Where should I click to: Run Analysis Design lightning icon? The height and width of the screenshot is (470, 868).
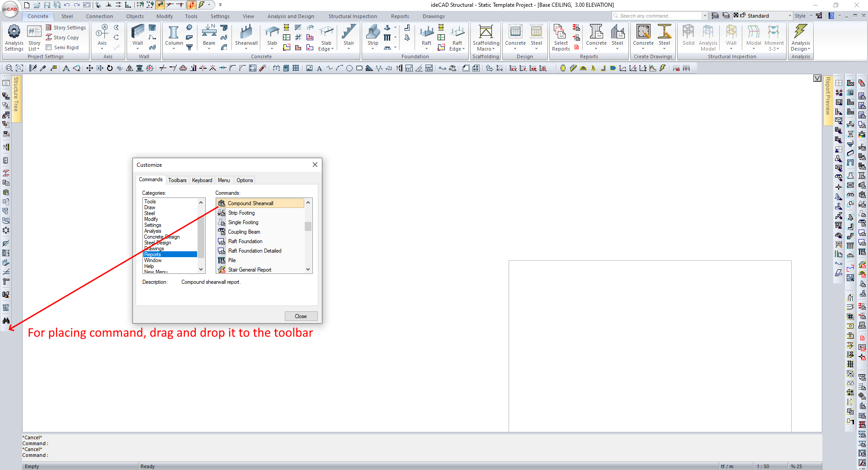(800, 33)
